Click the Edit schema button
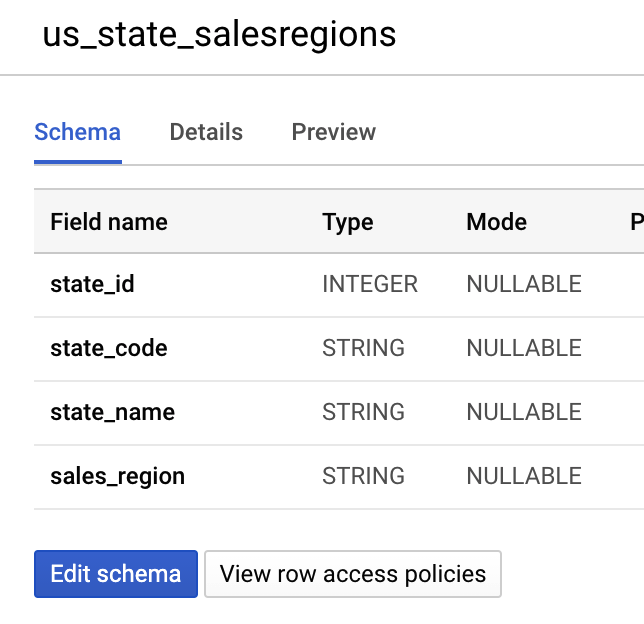The height and width of the screenshot is (624, 644). pos(116,574)
